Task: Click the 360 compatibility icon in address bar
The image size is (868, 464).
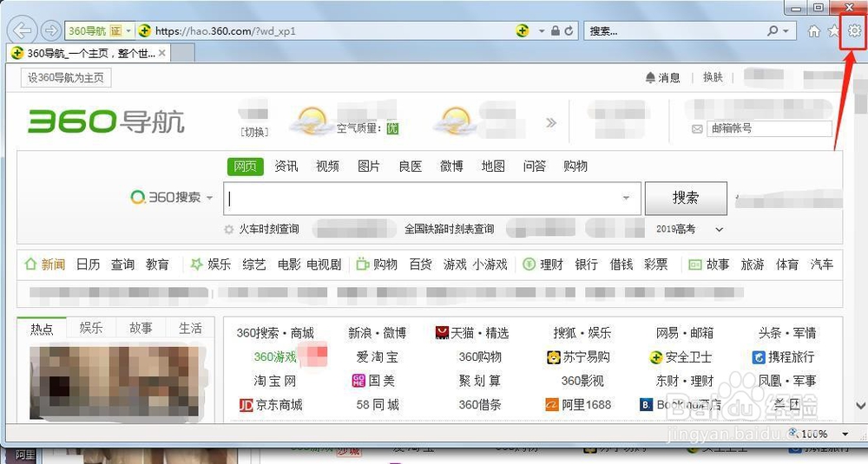Action: (x=522, y=30)
